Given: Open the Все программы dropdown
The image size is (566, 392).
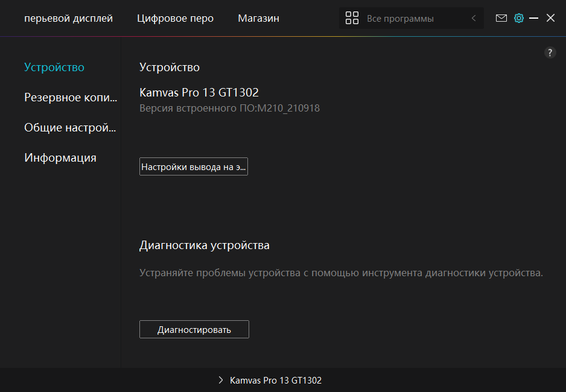Looking at the screenshot, I should [400, 19].
